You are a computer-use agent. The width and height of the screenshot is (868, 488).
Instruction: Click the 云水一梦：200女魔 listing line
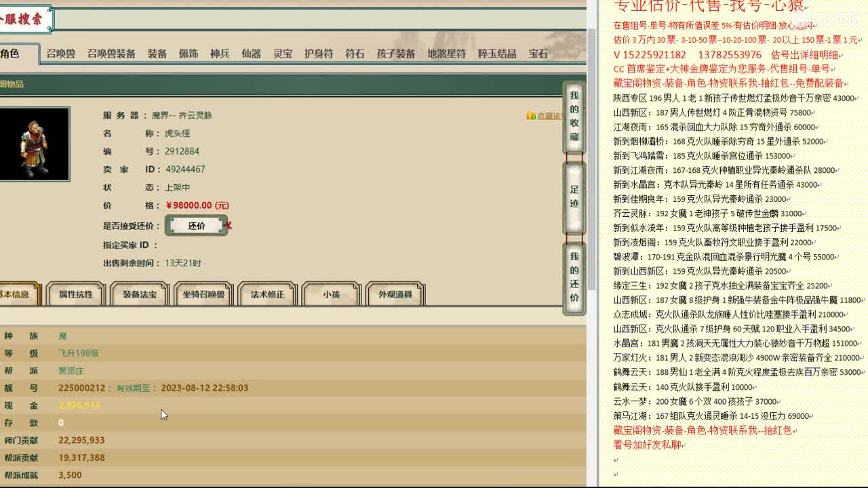coord(697,401)
